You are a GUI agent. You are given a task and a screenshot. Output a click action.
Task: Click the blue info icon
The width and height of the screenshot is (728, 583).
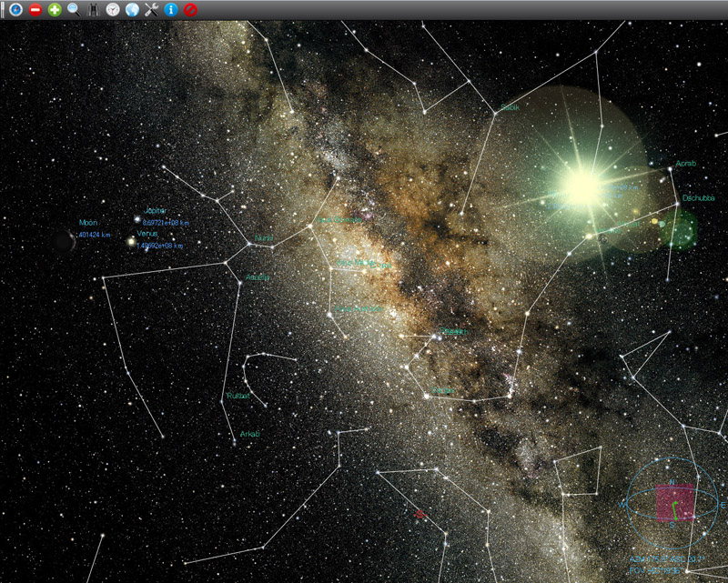[171, 9]
